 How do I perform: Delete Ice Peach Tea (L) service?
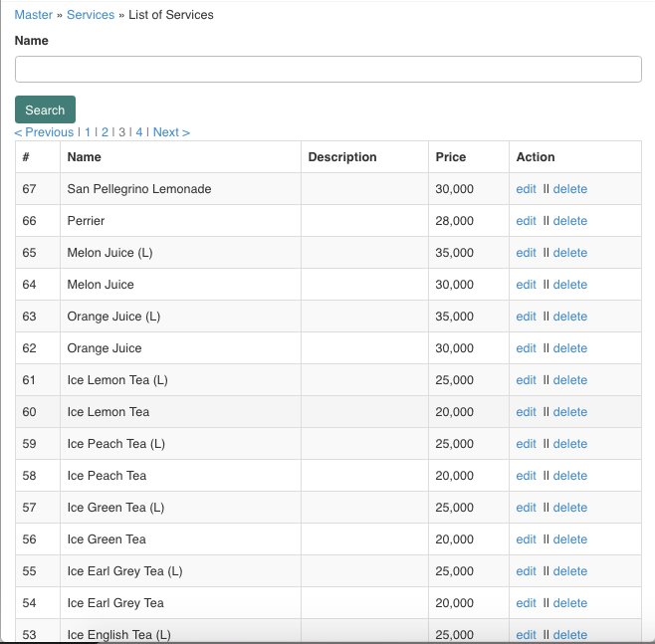coord(570,444)
